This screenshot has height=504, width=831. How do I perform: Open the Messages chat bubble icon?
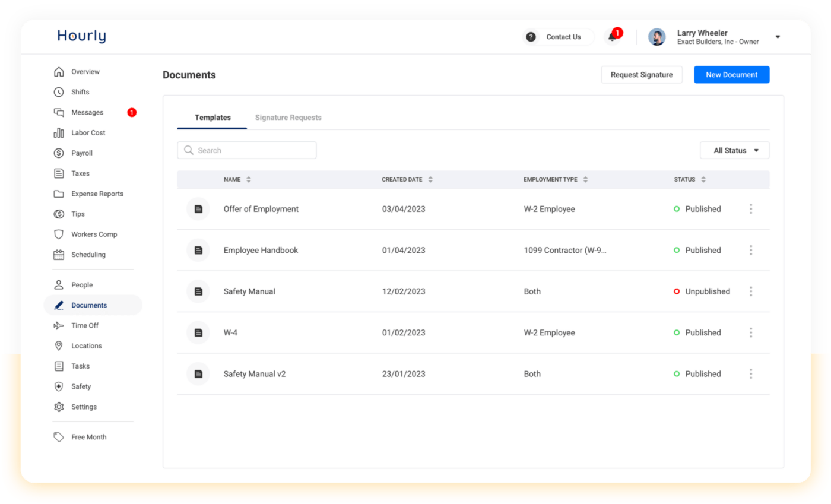pos(59,112)
